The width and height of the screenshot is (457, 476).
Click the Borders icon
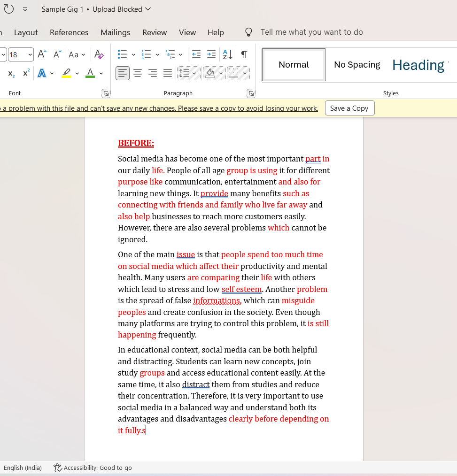(234, 73)
